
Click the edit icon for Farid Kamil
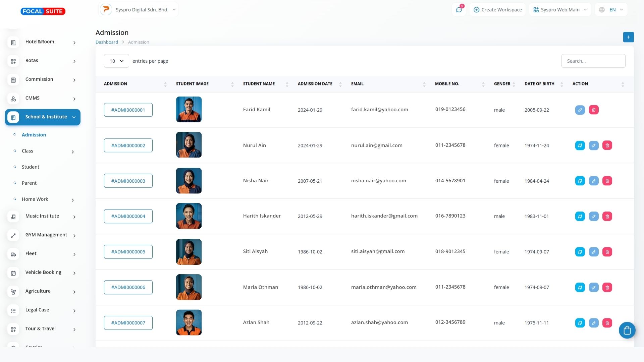pyautogui.click(x=580, y=110)
